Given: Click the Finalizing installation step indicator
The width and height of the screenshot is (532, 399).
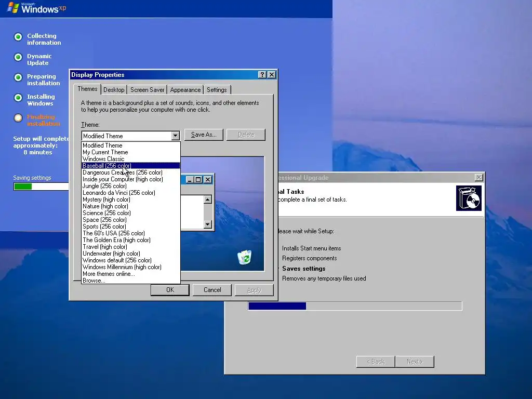Looking at the screenshot, I should 18,118.
